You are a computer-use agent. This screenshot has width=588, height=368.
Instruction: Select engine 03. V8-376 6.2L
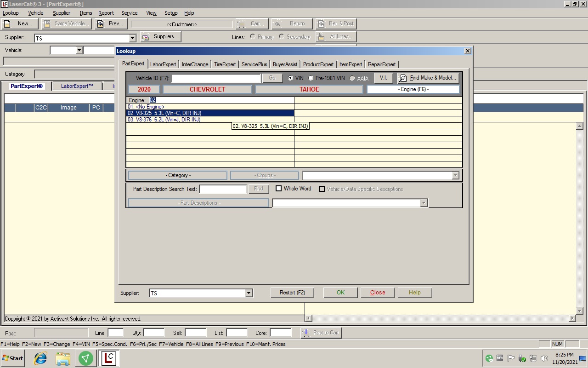coord(210,120)
